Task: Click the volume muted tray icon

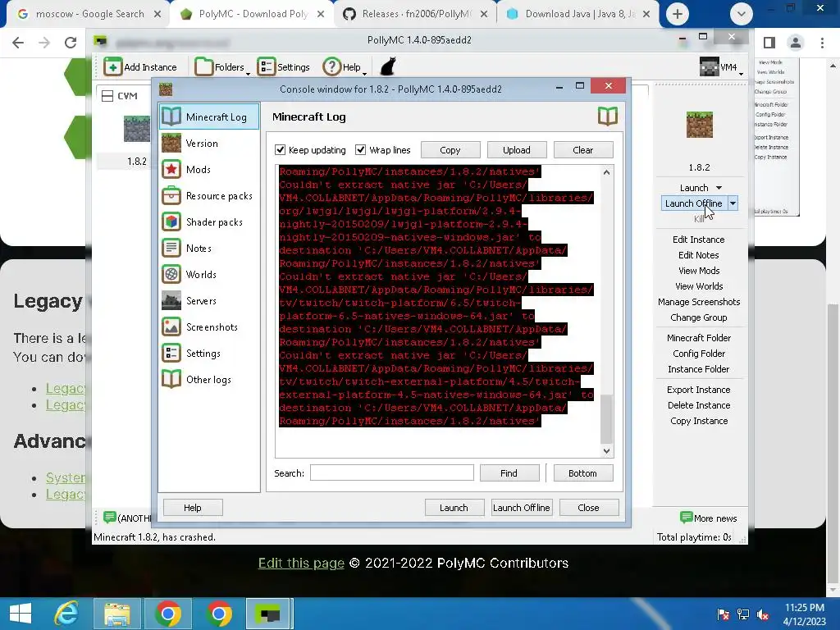Action: (x=762, y=614)
